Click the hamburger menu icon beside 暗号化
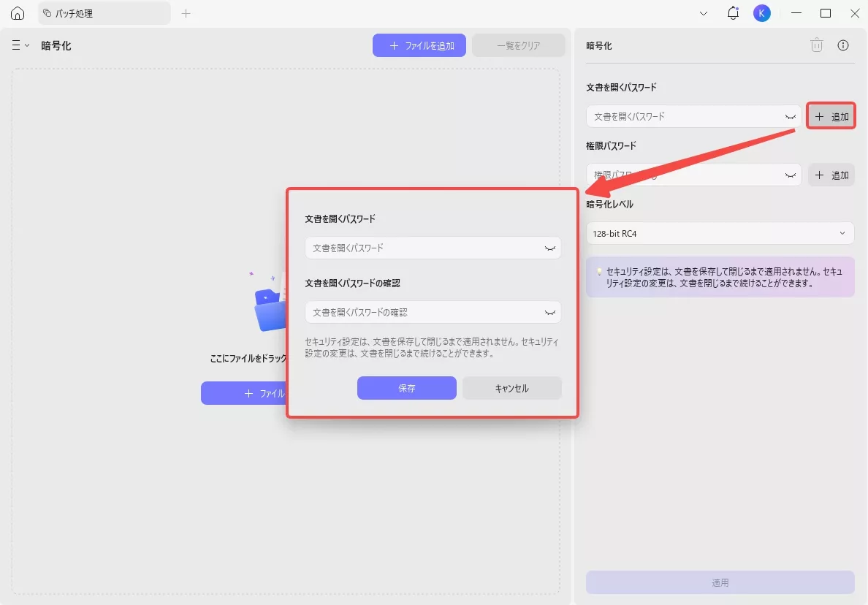The image size is (868, 605). point(16,45)
